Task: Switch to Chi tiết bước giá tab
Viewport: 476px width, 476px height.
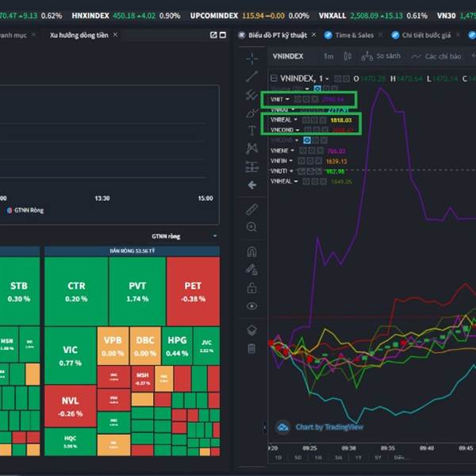Action: click(x=426, y=35)
